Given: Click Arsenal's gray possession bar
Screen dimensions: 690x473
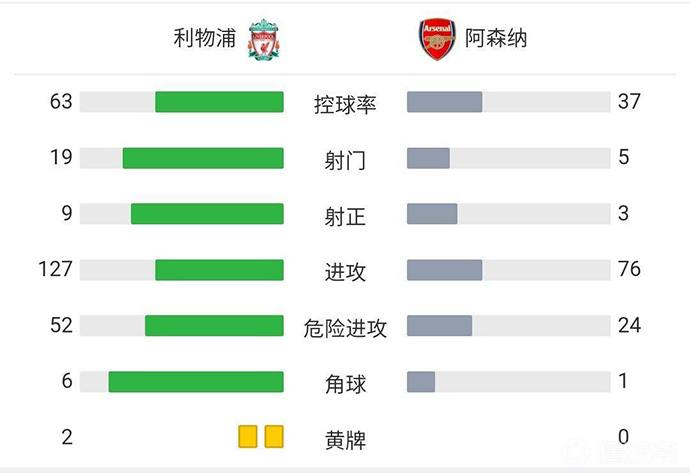Looking at the screenshot, I should point(445,102).
